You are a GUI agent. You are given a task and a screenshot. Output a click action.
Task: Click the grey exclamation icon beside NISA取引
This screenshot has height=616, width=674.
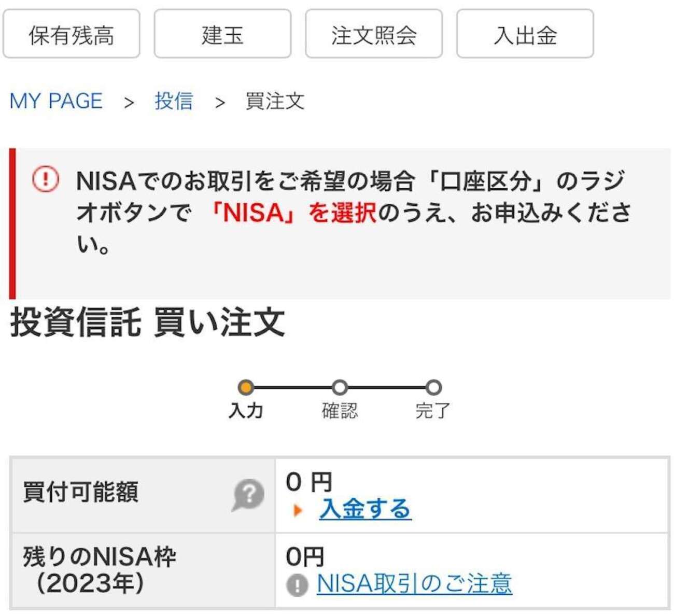click(297, 585)
